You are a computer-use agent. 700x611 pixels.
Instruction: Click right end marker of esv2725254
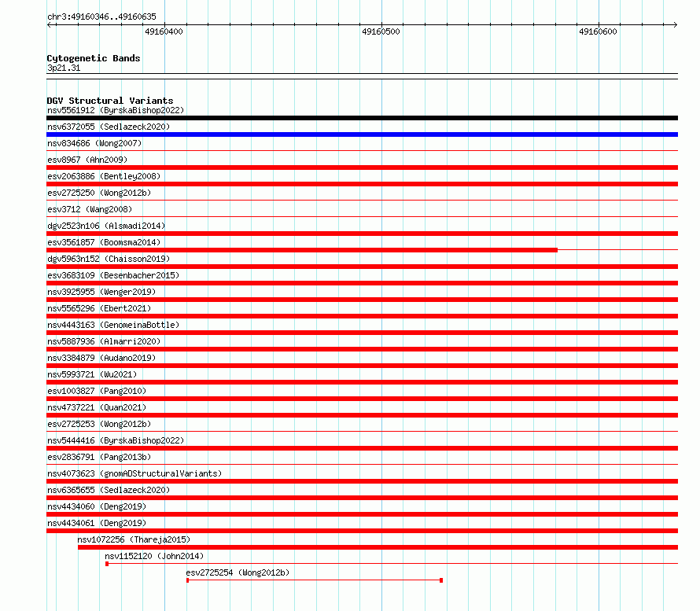(x=441, y=580)
